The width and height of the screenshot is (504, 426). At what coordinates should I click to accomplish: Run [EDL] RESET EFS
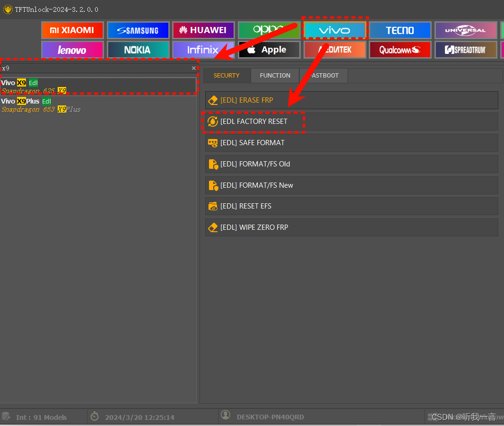point(352,206)
